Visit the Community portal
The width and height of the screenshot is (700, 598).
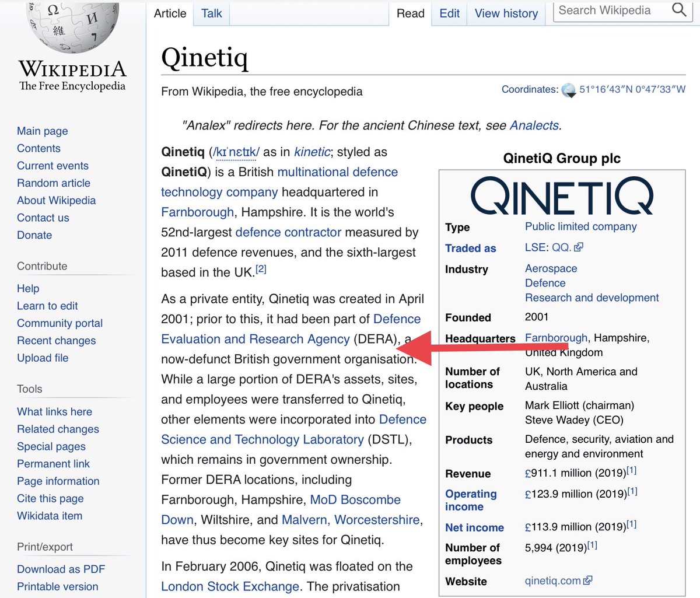click(60, 323)
